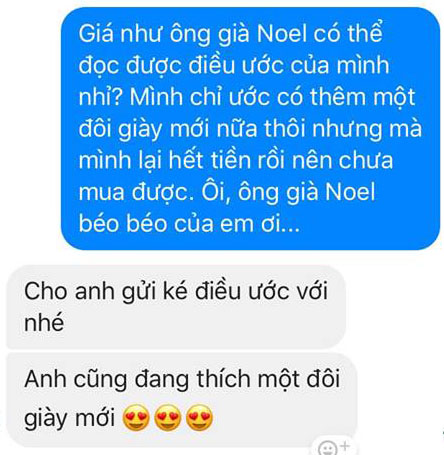Image resolution: width=444 pixels, height=455 pixels.
Task: Click the middle heart-eyes emoji
Action: (x=168, y=417)
